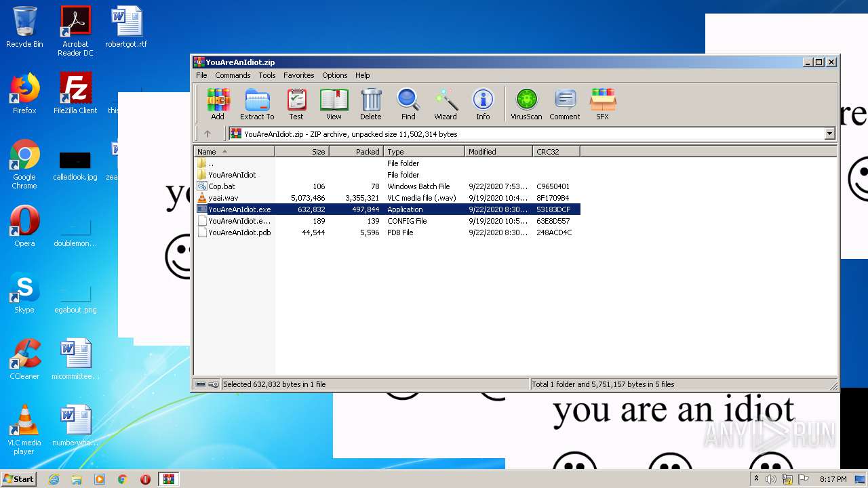Select the YouAreAnIdiot folder row
The image size is (868, 488).
[387, 175]
